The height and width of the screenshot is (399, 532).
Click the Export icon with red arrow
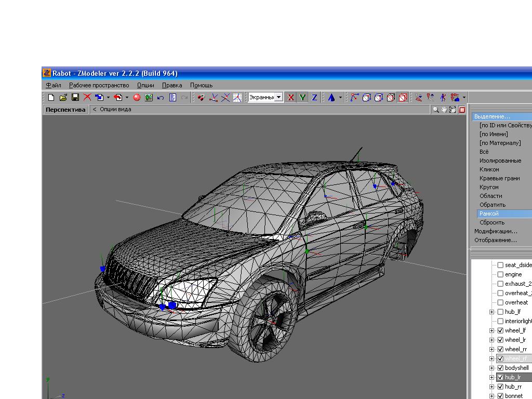click(118, 98)
